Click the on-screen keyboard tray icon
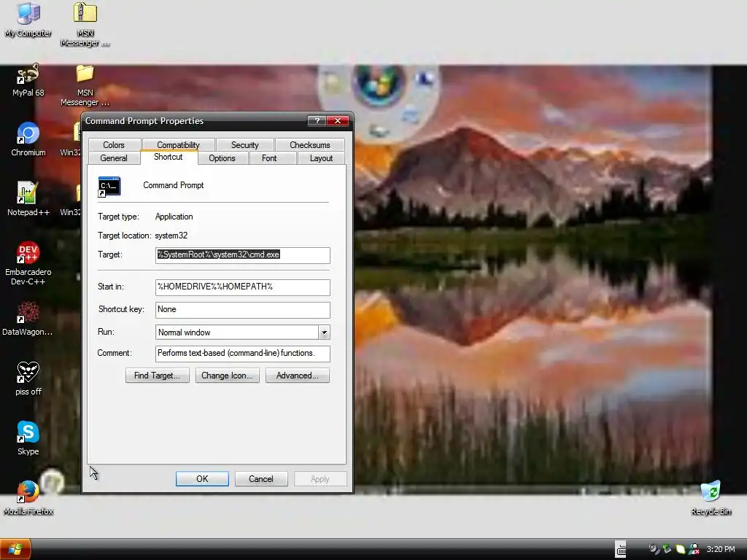 point(621,549)
